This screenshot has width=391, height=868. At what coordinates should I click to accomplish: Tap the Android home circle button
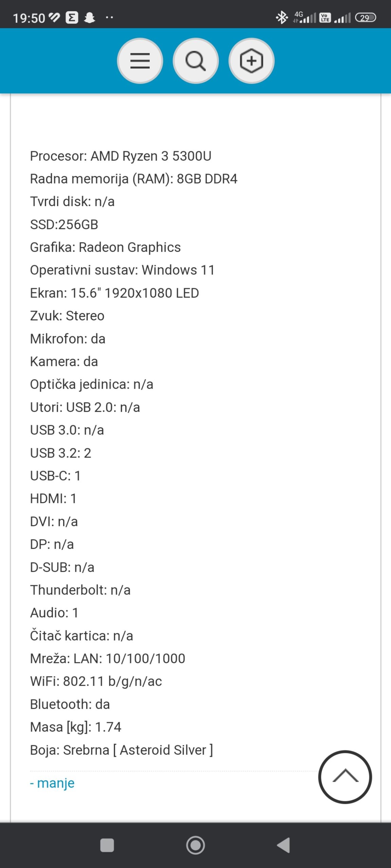click(x=196, y=845)
